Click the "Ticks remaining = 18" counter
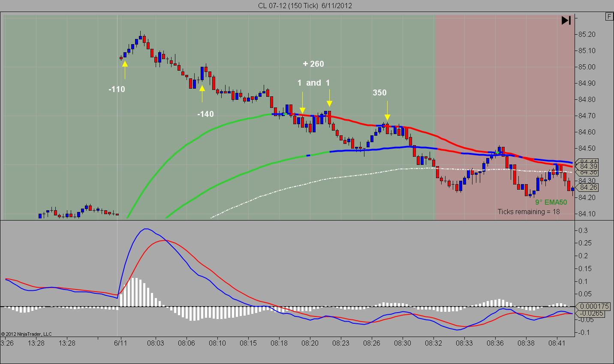The width and height of the screenshot is (614, 364). tap(529, 212)
